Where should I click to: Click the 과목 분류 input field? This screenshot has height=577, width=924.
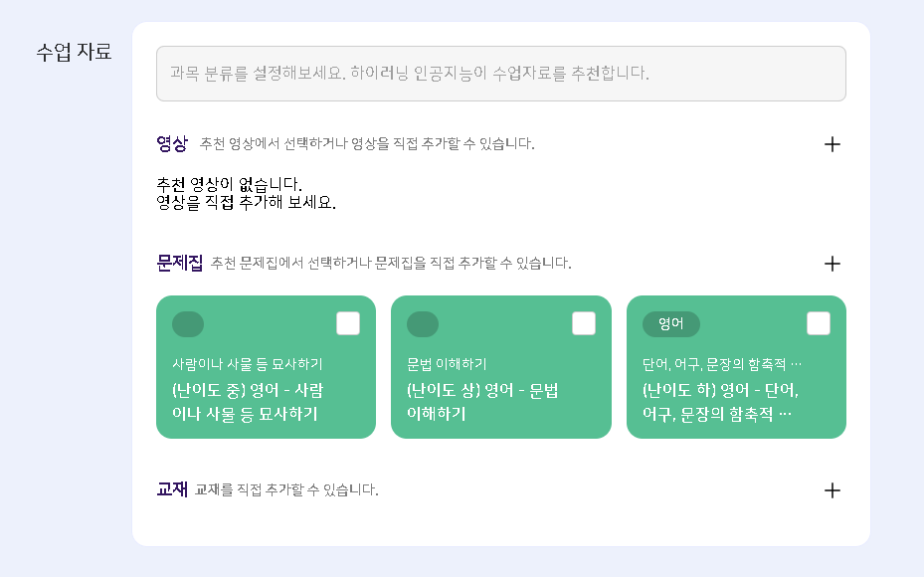(x=501, y=74)
